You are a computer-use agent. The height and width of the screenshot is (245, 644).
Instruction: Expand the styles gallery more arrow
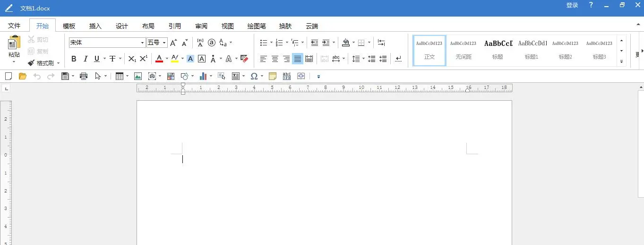(622, 61)
